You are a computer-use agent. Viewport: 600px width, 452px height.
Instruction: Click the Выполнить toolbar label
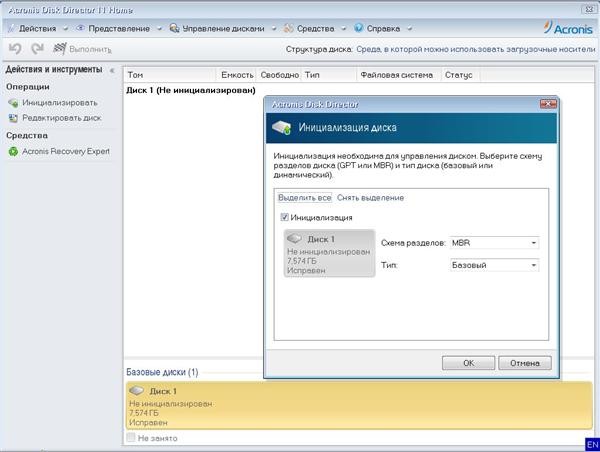click(x=91, y=50)
